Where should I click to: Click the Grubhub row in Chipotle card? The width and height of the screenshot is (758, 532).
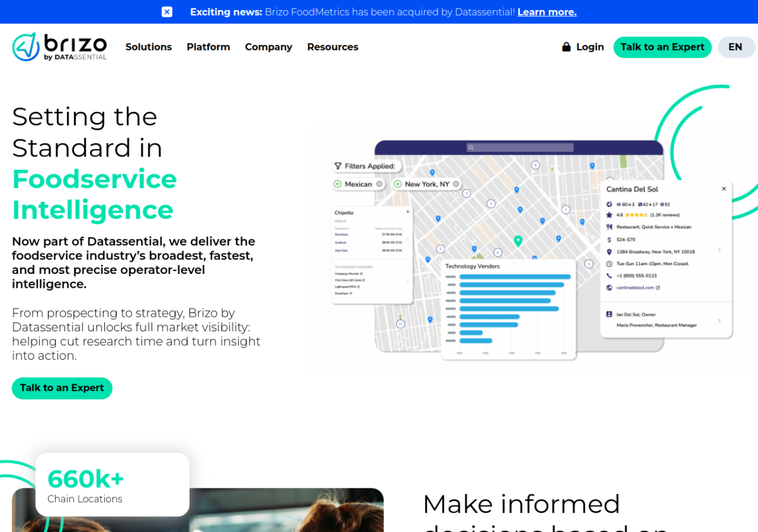pyautogui.click(x=369, y=242)
